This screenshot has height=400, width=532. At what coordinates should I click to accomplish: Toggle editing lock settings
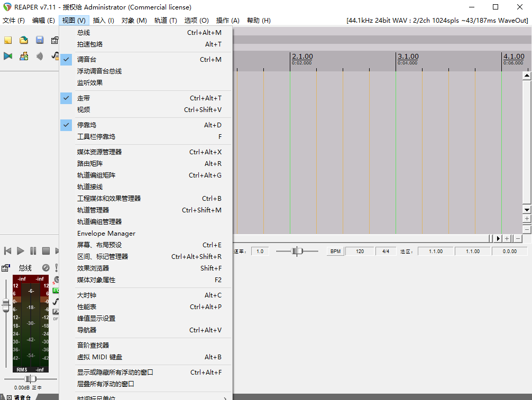(55, 57)
